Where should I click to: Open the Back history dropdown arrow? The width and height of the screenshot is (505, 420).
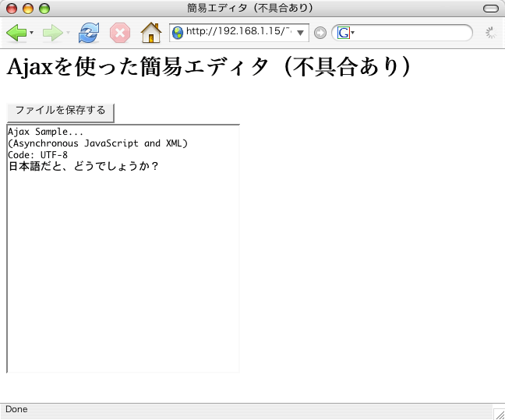pos(31,33)
